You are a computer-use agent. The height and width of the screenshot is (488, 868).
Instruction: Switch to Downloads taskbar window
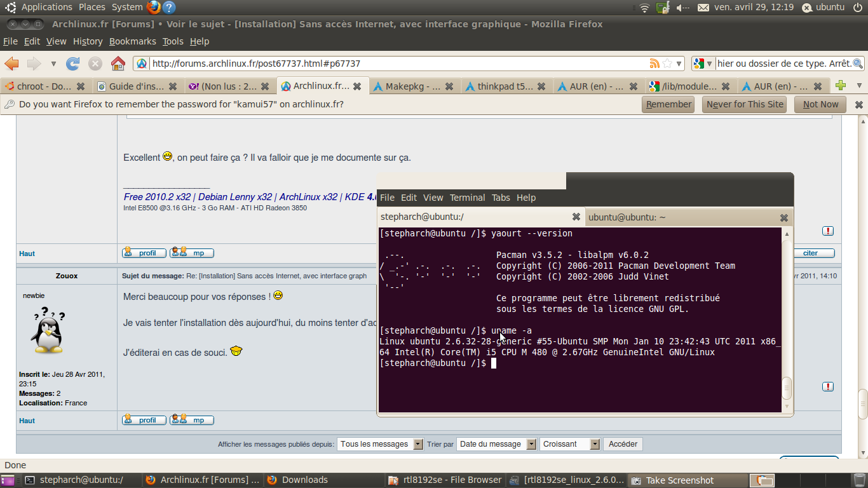[x=325, y=480]
